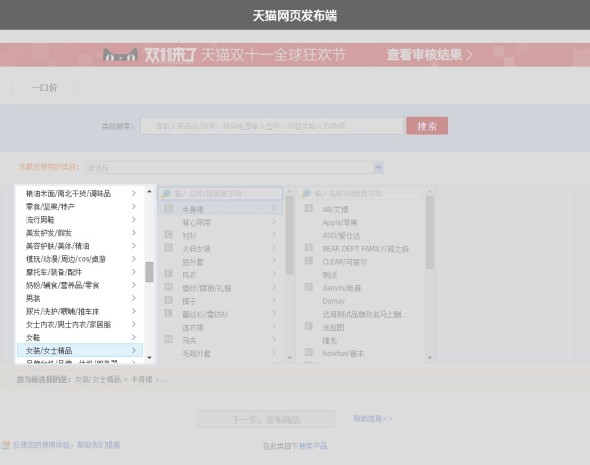Screen dimensions: 590x465
Task: Click the red 搜索 button
Action: (427, 126)
